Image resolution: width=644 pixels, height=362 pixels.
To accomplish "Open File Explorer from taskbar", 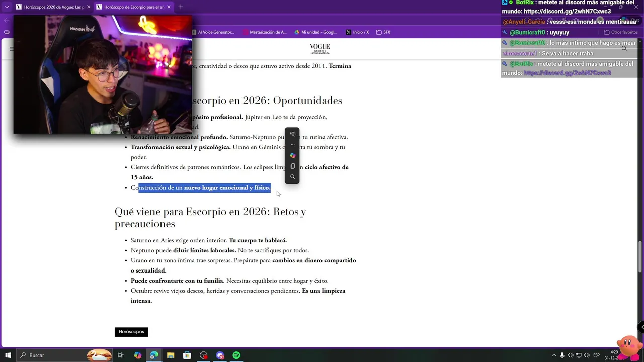I will point(171,355).
